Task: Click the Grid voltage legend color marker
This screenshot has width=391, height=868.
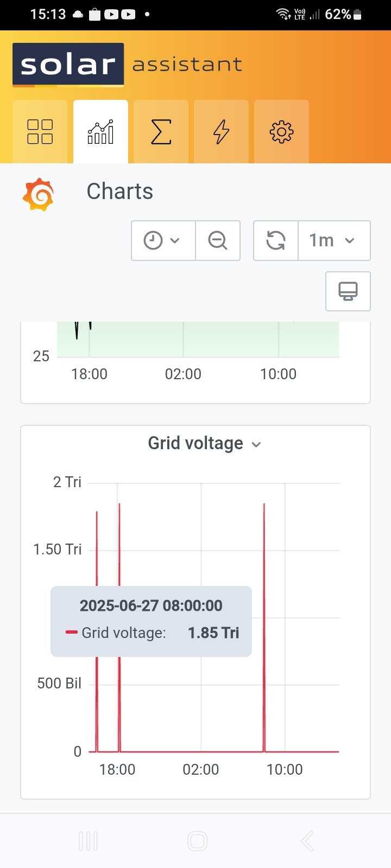Action: pos(71,633)
